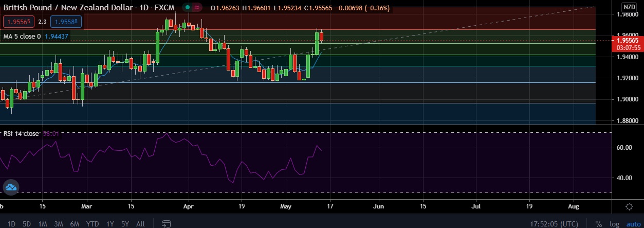Select the 1Y time range

[110, 224]
